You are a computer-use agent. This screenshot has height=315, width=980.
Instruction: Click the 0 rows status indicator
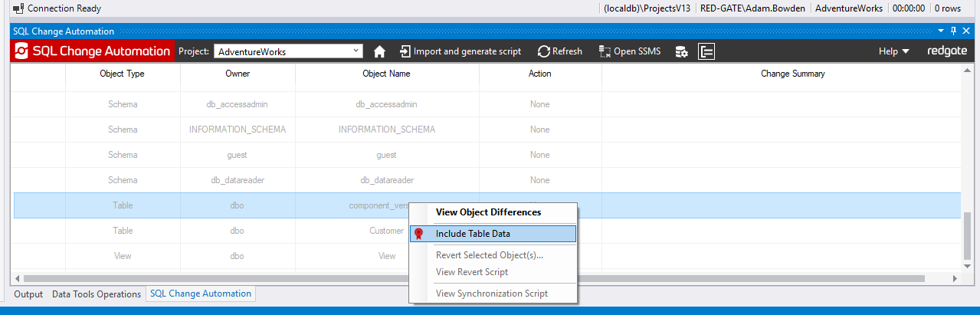tap(947, 8)
